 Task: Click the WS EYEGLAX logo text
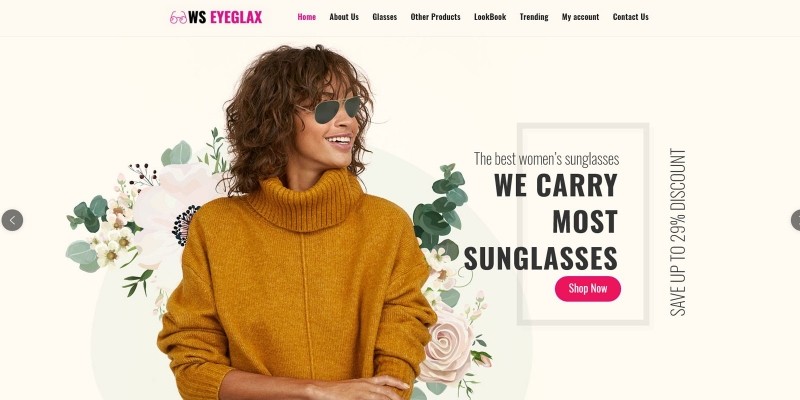point(225,17)
